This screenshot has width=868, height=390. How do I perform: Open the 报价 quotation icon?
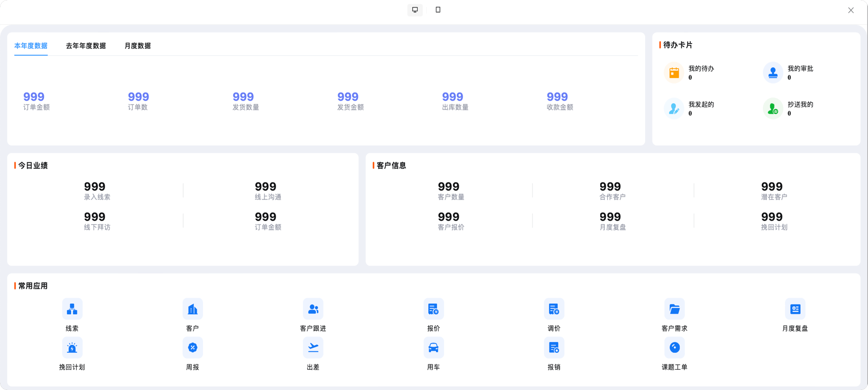pyautogui.click(x=434, y=309)
